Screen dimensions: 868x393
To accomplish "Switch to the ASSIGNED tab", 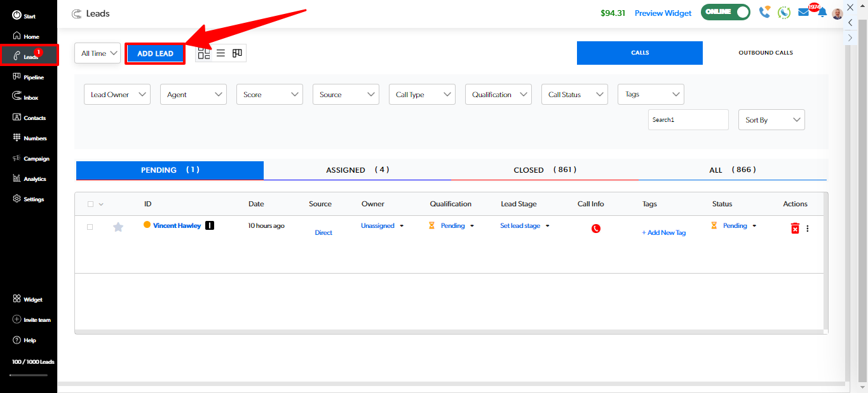I will click(x=357, y=170).
